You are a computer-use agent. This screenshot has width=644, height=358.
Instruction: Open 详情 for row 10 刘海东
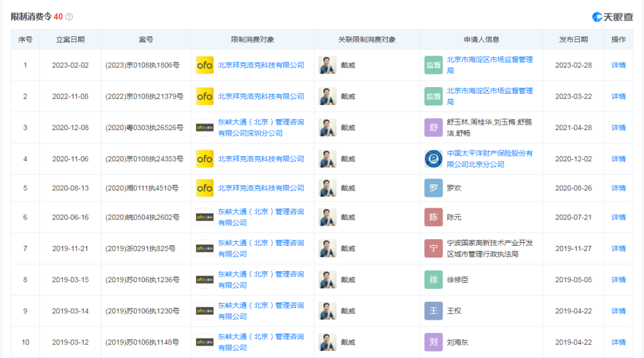coord(618,342)
